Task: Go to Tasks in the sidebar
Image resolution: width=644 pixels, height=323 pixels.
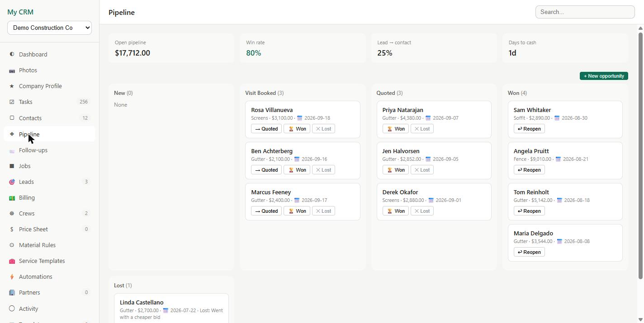Action: 49,102
